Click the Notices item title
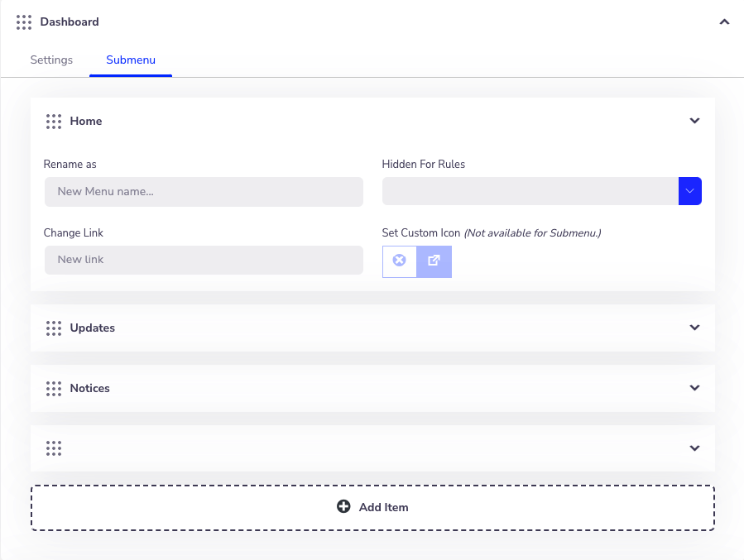Screen dimensions: 744x560 tap(89, 388)
